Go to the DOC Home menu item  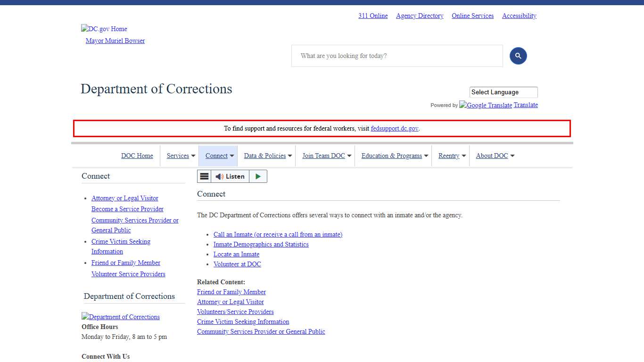coord(137,156)
